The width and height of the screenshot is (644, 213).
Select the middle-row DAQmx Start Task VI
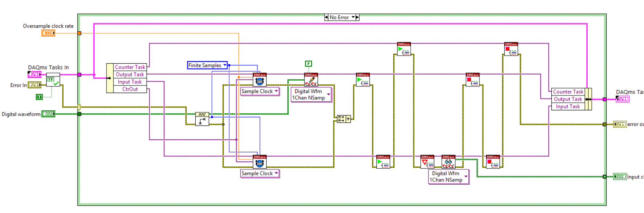(x=363, y=80)
